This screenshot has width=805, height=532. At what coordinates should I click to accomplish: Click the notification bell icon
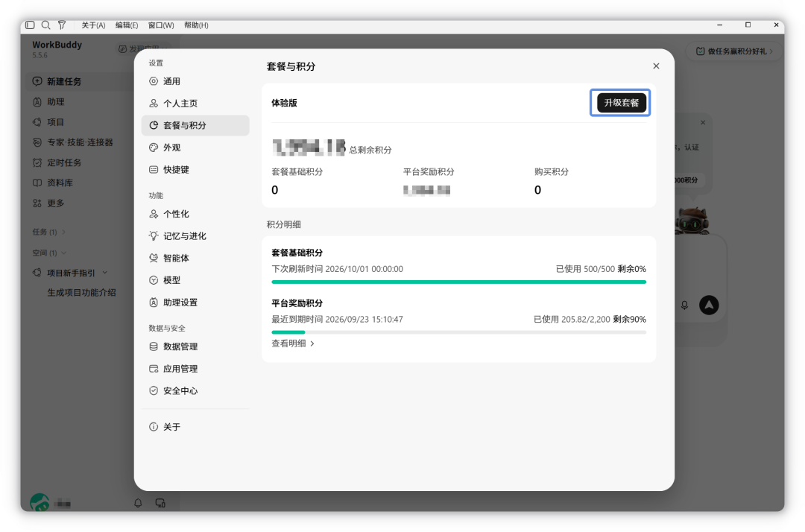(x=138, y=503)
